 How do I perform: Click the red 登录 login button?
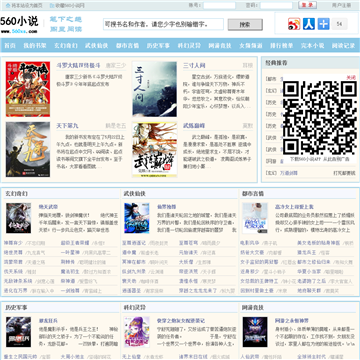(x=307, y=5)
